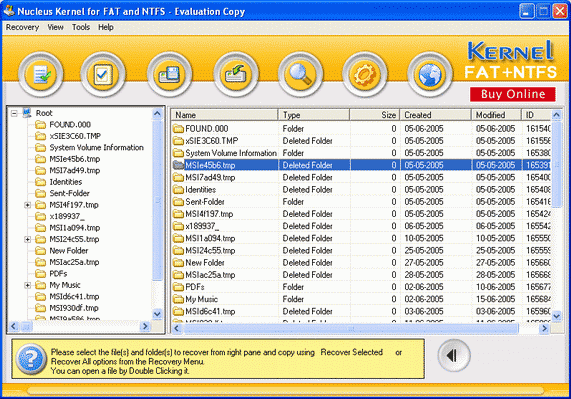Sort by the Created column header
This screenshot has height=399, width=571.
[x=436, y=115]
